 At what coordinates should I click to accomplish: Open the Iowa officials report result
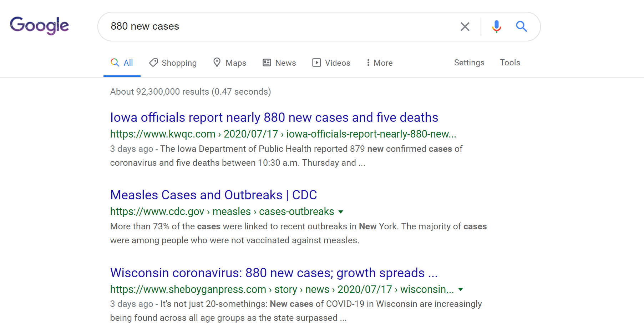[x=274, y=118]
